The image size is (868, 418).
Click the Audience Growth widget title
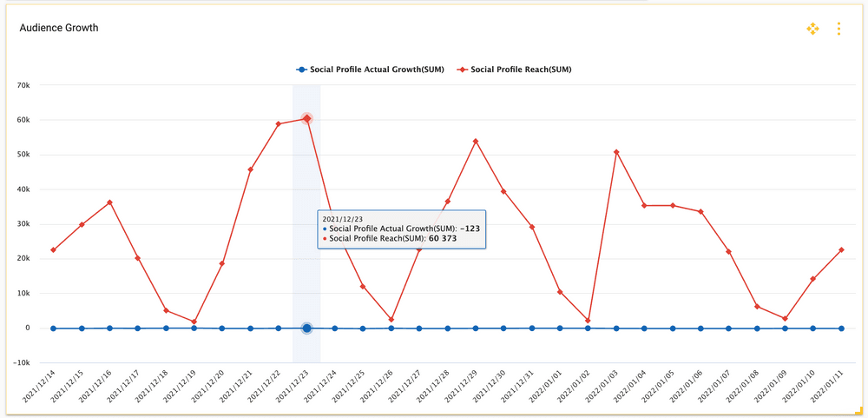(x=59, y=28)
